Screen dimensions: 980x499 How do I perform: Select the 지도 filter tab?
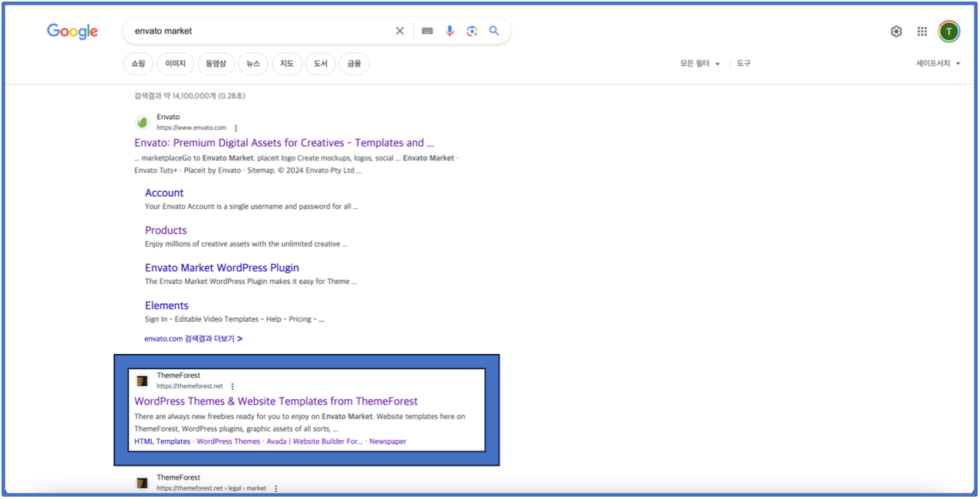[x=286, y=64]
